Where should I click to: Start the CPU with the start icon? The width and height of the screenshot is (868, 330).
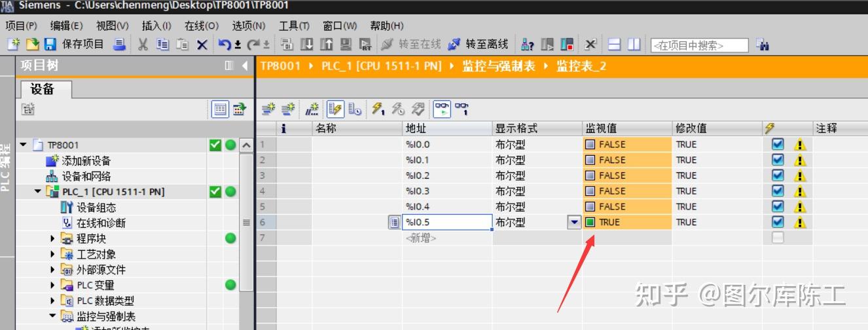click(547, 45)
